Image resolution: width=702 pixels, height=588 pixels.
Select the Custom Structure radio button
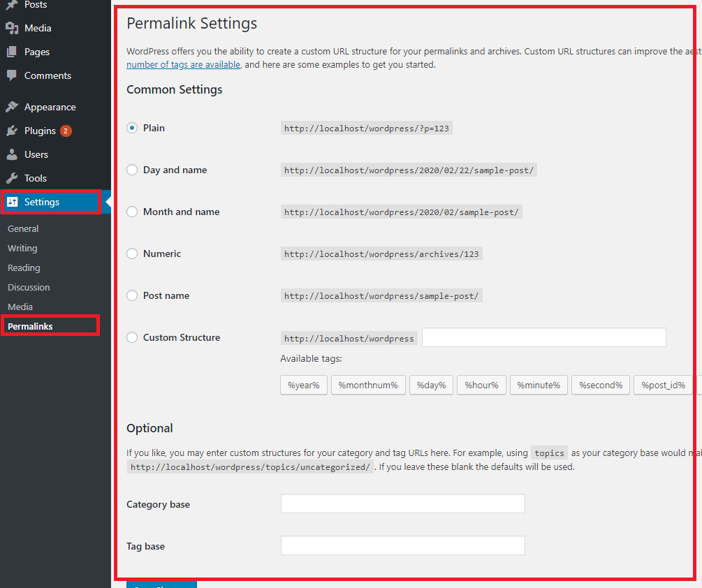click(131, 337)
